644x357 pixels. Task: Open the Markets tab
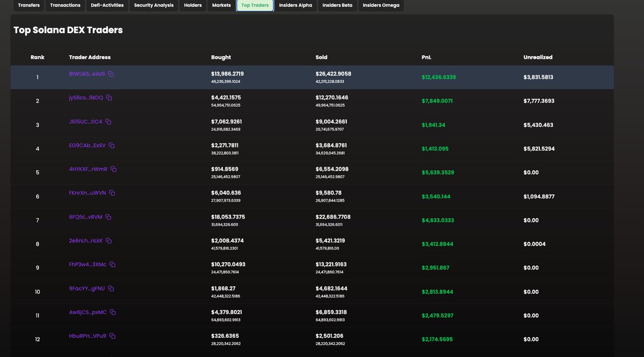[221, 5]
